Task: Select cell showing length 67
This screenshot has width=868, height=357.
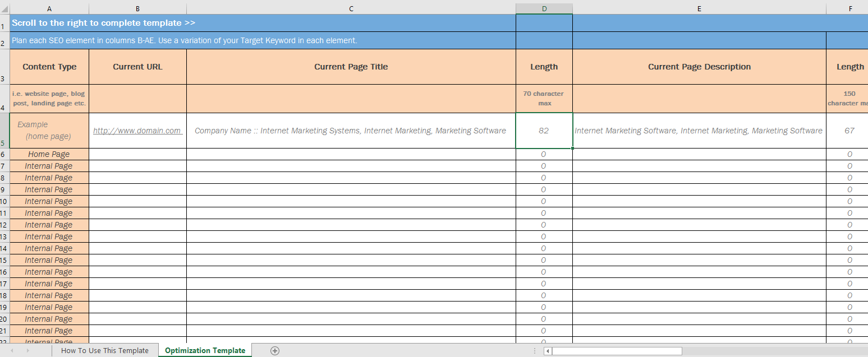Action: [847, 131]
